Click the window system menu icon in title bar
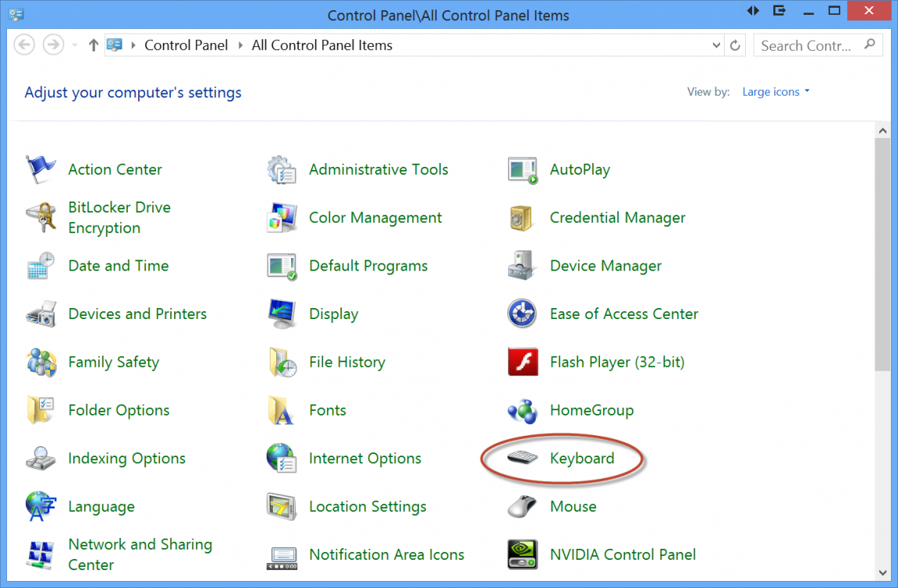This screenshot has height=588, width=898. (x=16, y=14)
